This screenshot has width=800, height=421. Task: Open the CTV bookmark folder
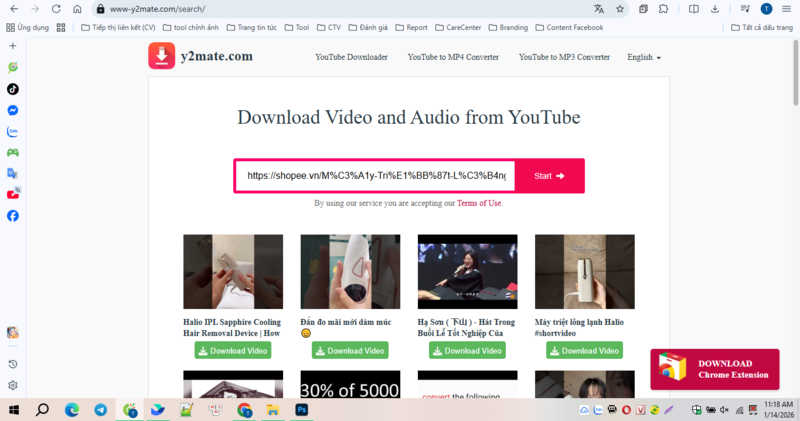pos(329,28)
